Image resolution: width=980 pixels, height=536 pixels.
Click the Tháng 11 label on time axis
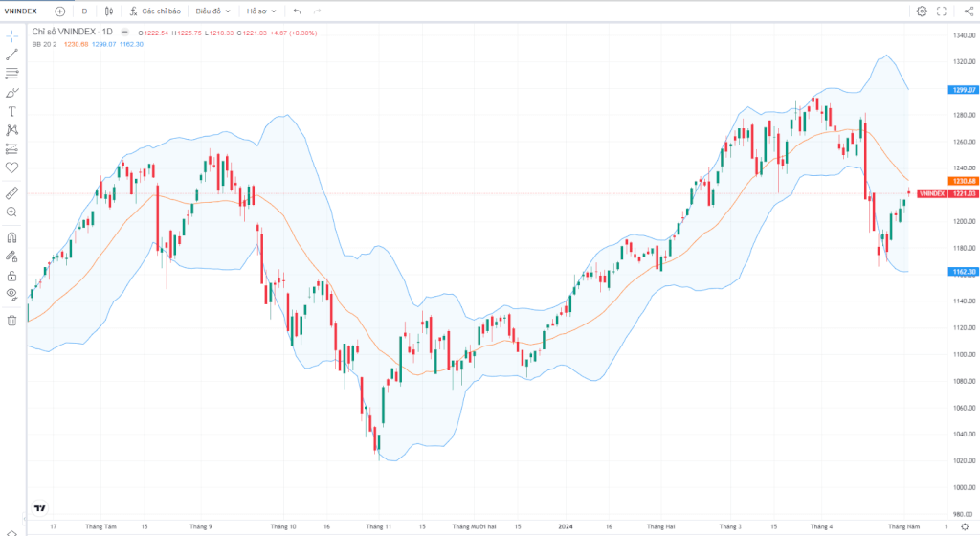coord(379,526)
